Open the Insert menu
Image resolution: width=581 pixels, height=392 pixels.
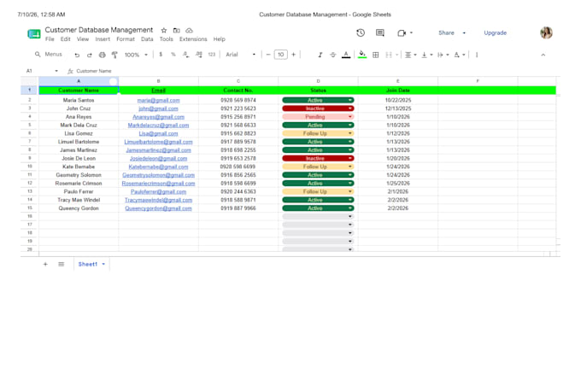103,39
